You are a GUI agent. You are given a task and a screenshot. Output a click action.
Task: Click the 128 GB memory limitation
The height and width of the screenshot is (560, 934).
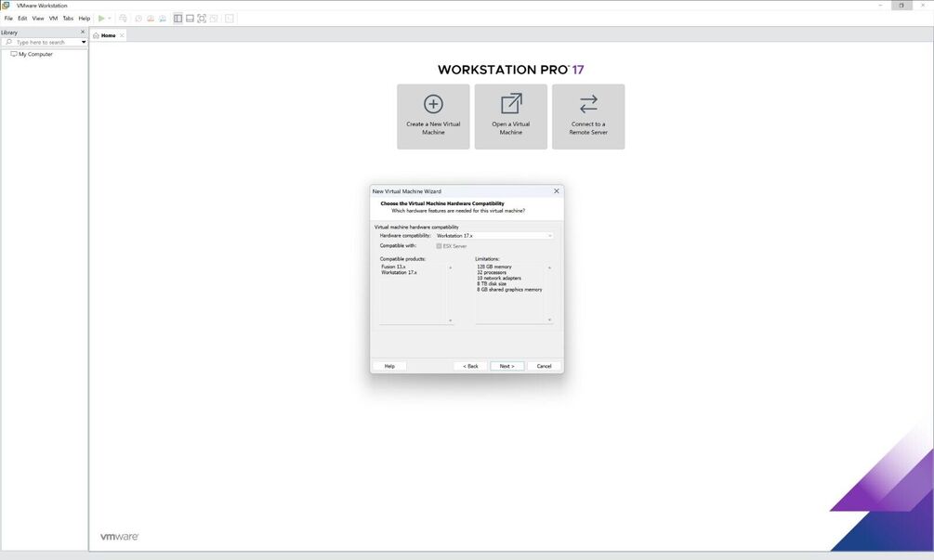click(x=493, y=267)
